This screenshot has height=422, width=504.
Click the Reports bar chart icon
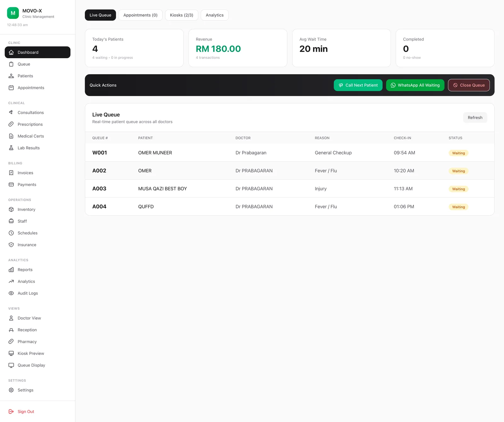click(x=11, y=270)
